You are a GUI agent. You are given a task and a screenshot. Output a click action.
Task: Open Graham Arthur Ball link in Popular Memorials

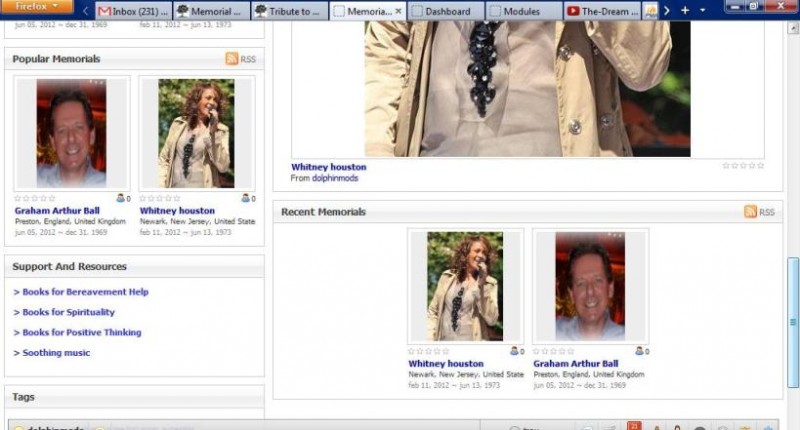[x=57, y=211]
